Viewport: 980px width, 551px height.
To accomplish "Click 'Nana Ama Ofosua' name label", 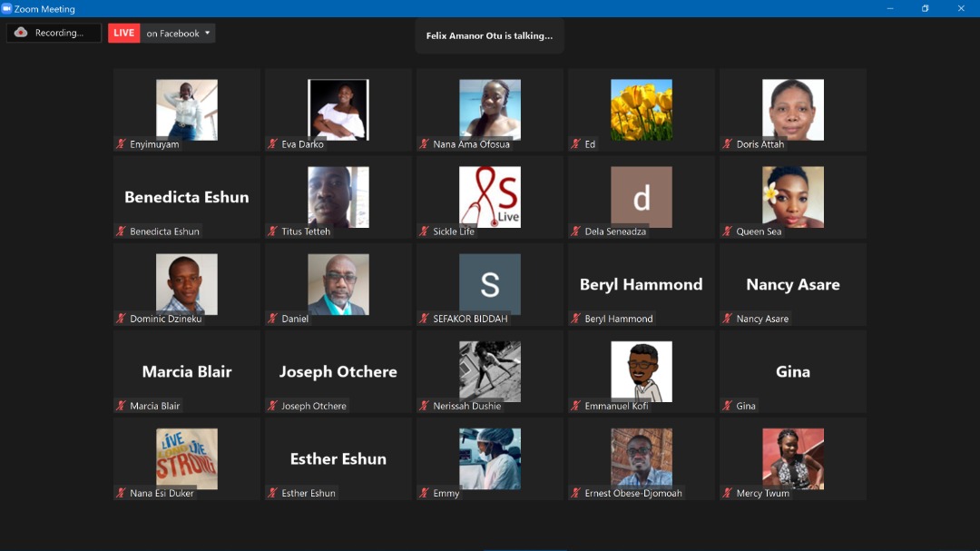I will (x=471, y=143).
